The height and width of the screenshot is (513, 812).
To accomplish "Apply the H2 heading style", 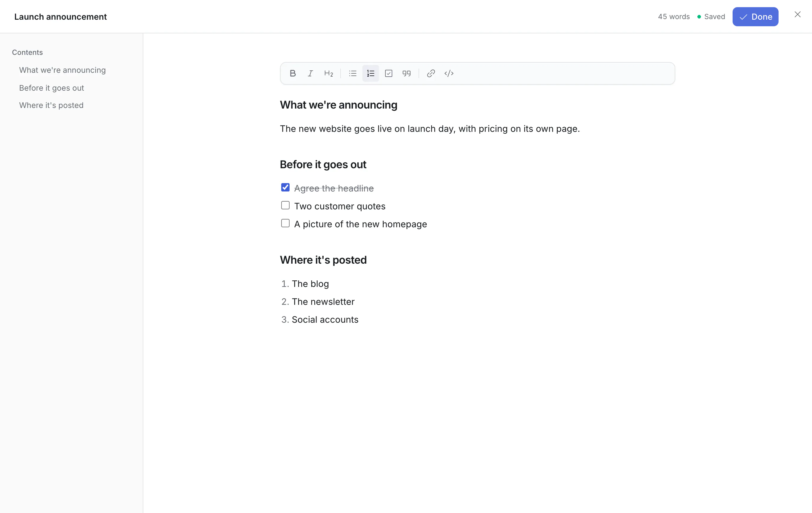I will pyautogui.click(x=328, y=73).
